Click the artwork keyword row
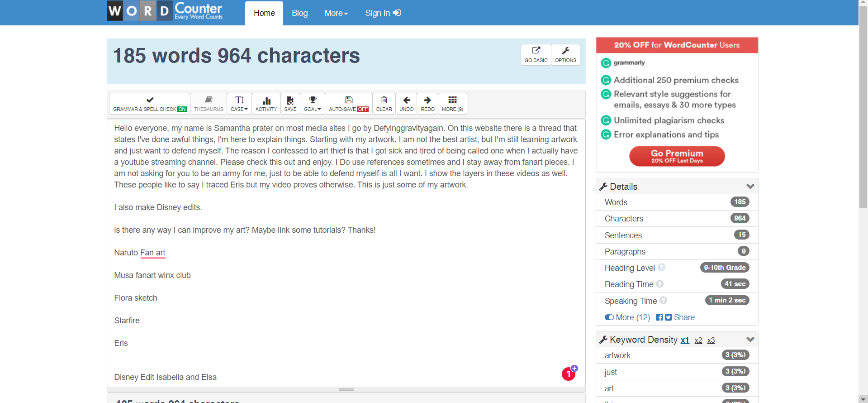868x403 pixels. (677, 355)
